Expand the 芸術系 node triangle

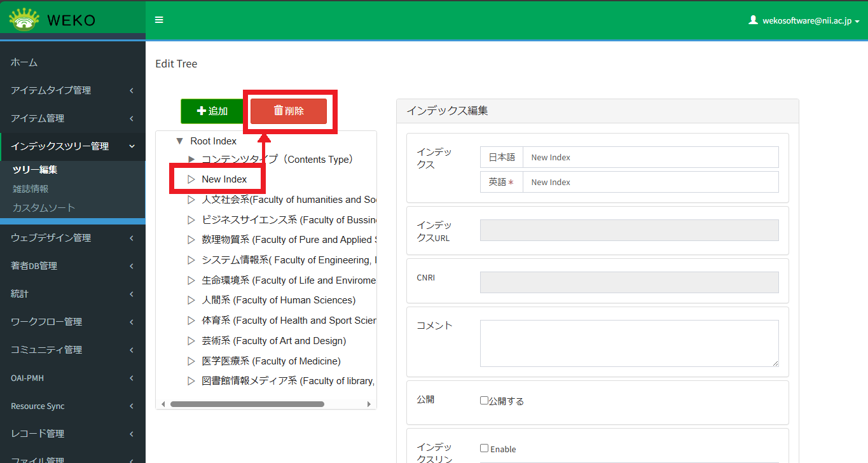tap(191, 341)
